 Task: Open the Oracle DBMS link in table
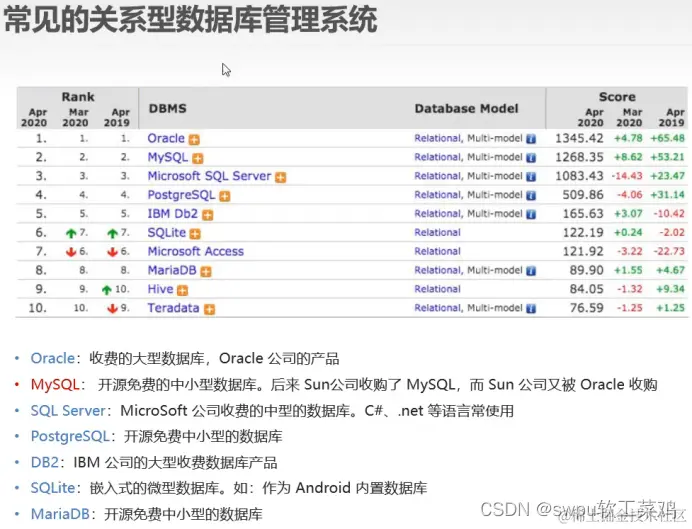click(166, 139)
